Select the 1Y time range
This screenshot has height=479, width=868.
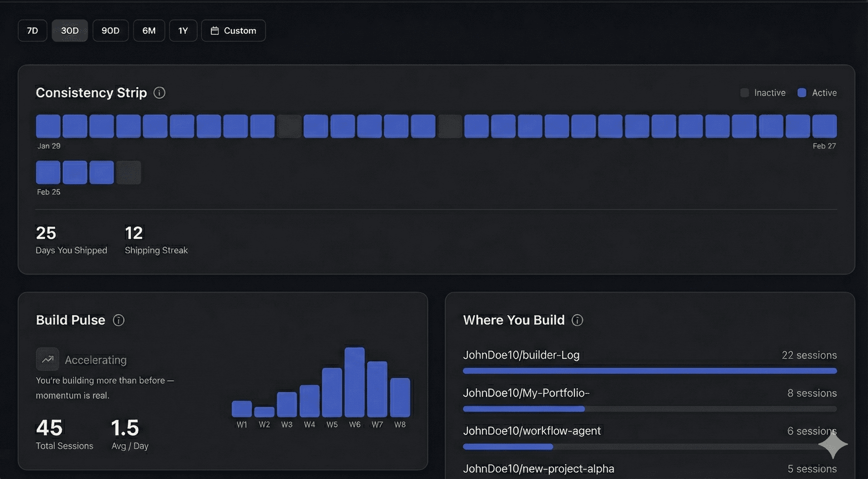183,30
